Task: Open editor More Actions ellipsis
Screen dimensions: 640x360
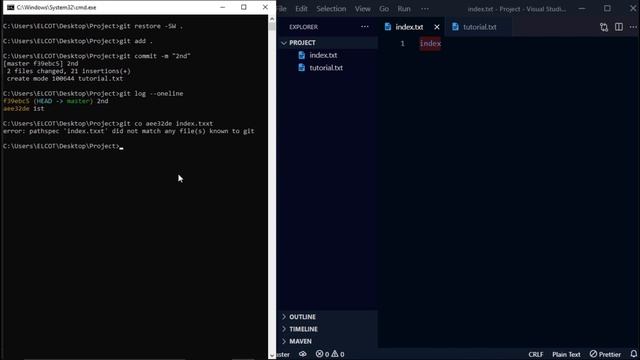Action: pos(633,27)
